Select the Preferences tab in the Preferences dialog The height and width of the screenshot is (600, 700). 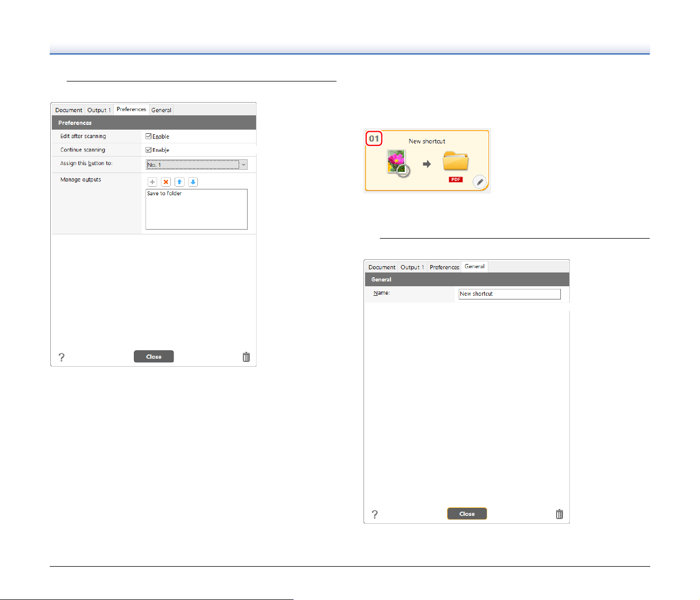pyautogui.click(x=131, y=110)
